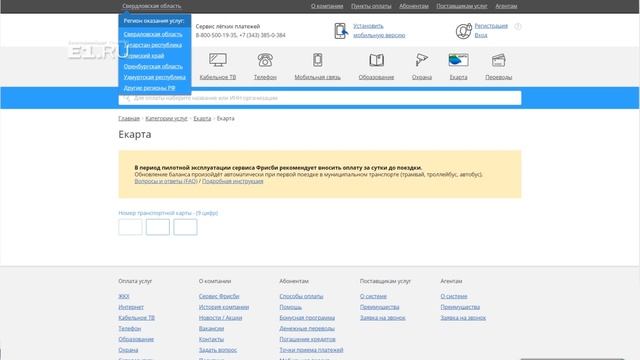
Task: Click the help question mark icon near Регистрация
Action: tap(518, 26)
